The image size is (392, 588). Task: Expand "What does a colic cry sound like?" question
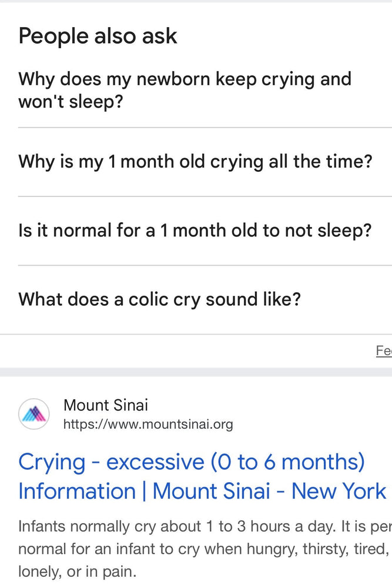(160, 299)
